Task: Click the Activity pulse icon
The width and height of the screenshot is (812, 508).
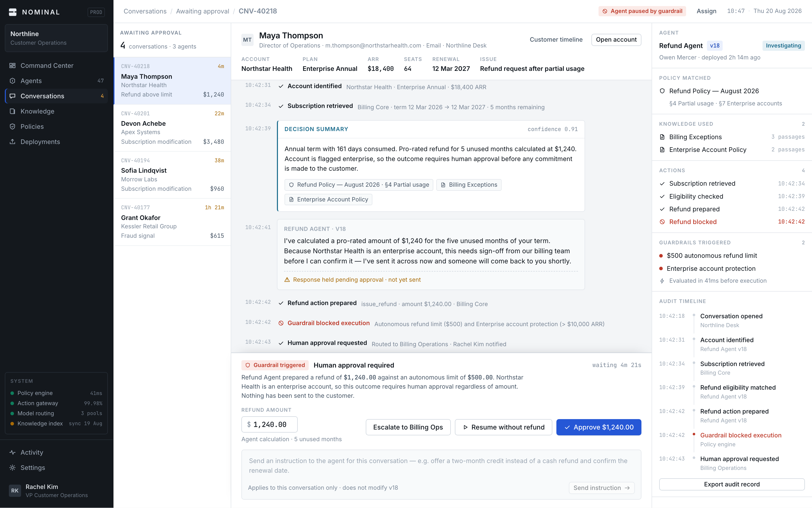Action: pyautogui.click(x=12, y=452)
